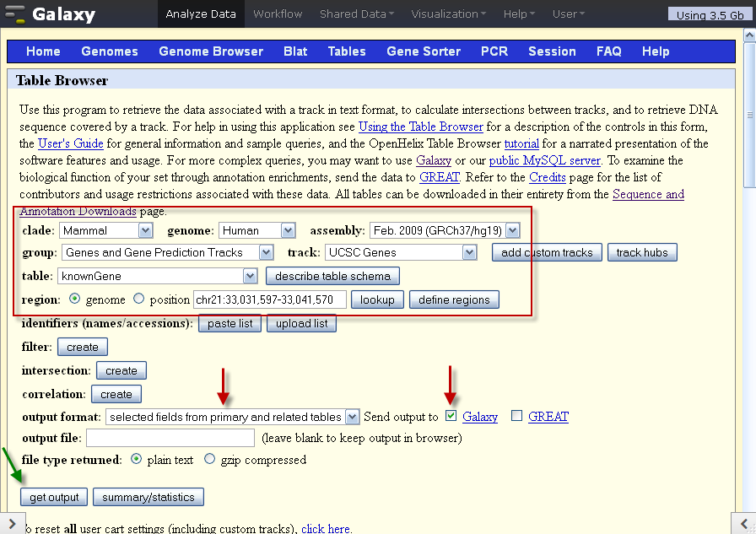Viewport: 756px width, 534px height.
Task: Click the summary/statistics button
Action: click(x=148, y=497)
